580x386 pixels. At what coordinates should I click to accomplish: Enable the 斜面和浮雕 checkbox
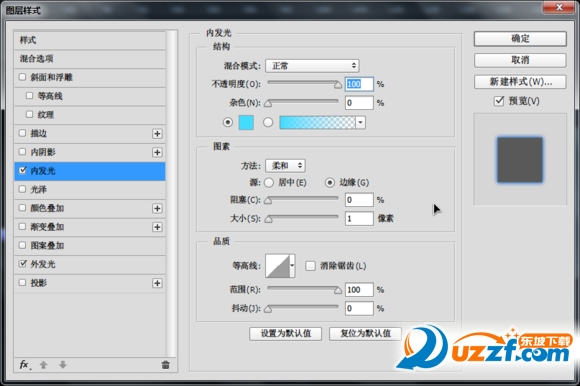click(23, 77)
